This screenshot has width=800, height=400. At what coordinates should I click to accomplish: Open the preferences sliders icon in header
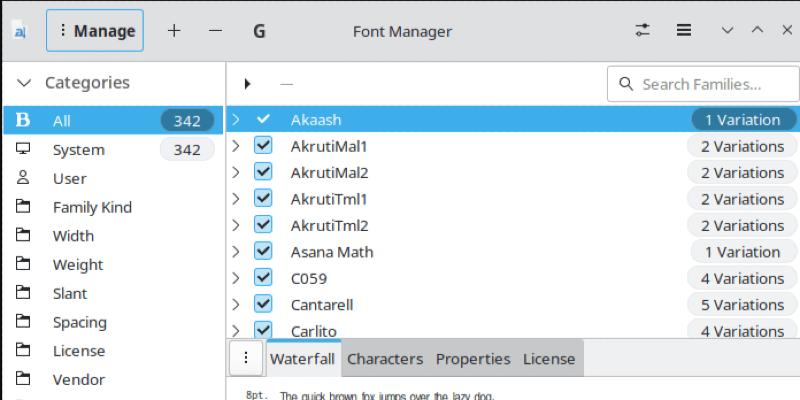(643, 30)
